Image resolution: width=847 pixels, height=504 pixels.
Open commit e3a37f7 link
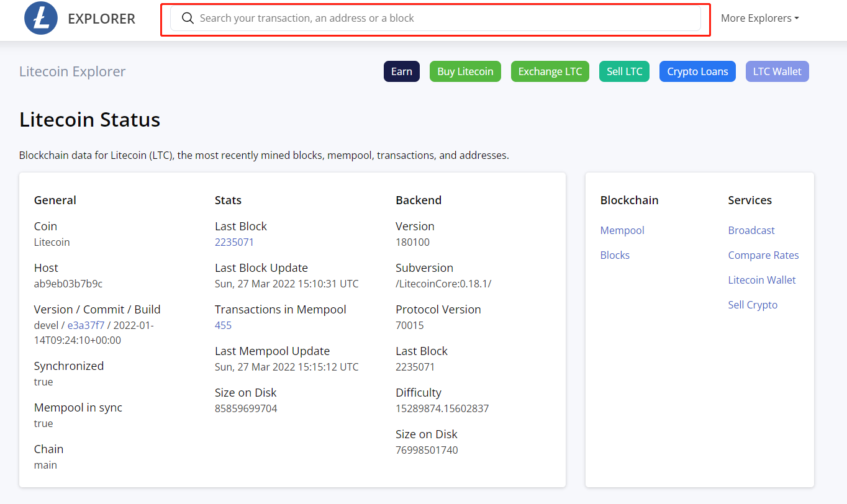pos(86,325)
